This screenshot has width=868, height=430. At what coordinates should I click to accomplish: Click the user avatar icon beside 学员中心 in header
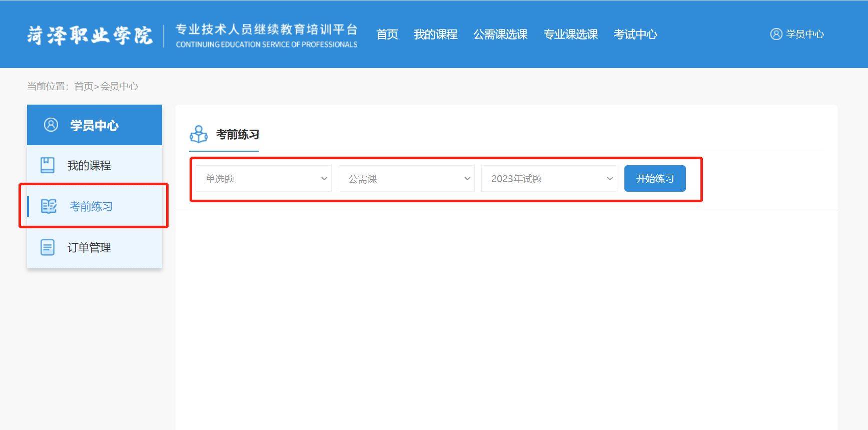coord(776,34)
